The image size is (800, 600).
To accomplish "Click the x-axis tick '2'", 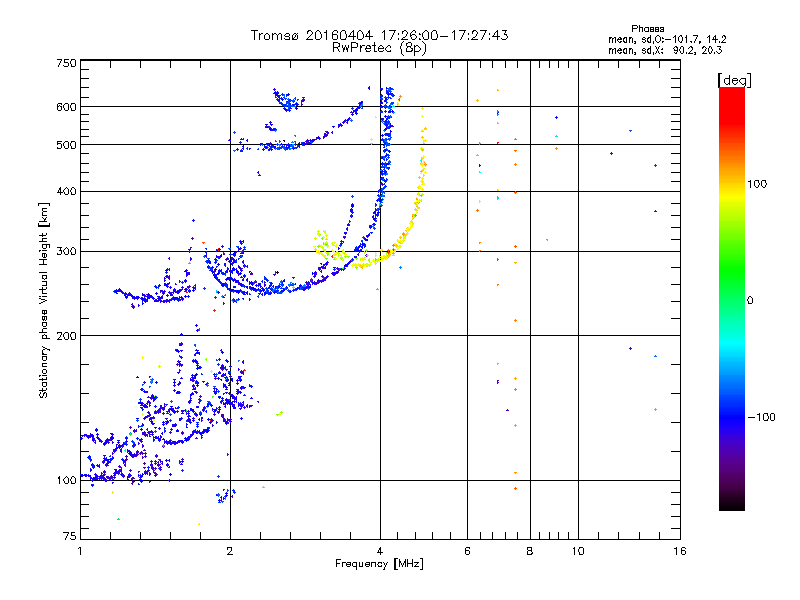I will [230, 551].
